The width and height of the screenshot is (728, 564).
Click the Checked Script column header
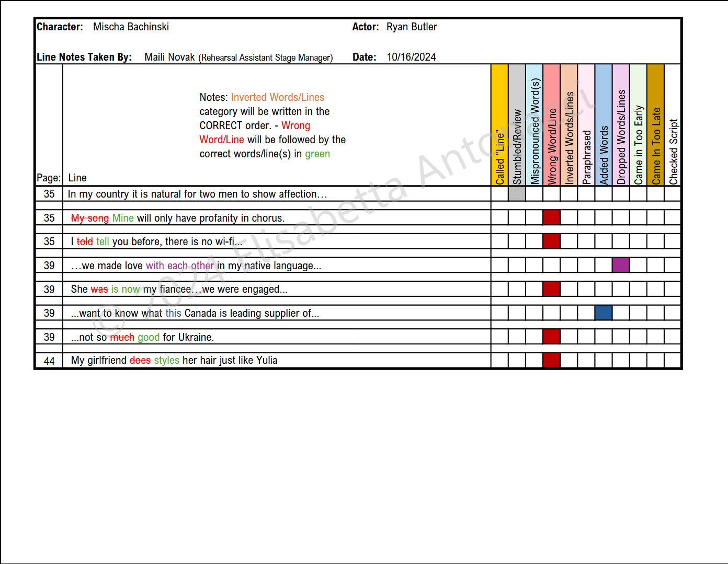pos(673,125)
